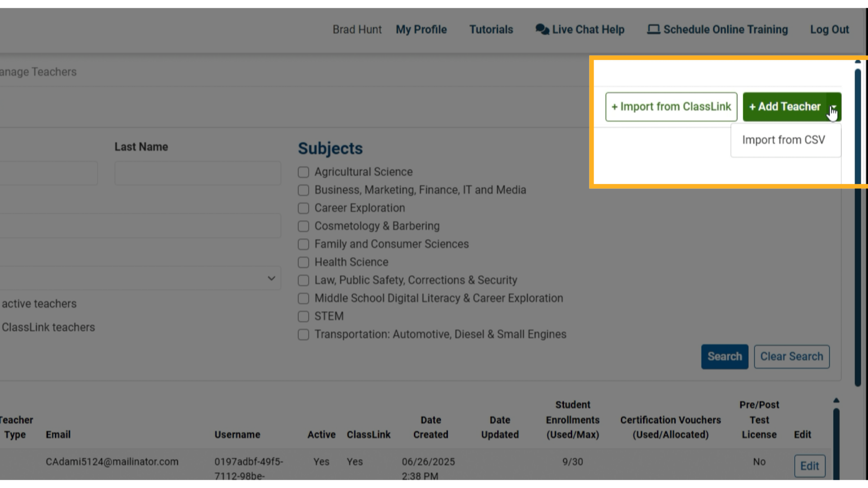The width and height of the screenshot is (868, 488).
Task: Click the Add Teacher button
Action: tap(785, 107)
